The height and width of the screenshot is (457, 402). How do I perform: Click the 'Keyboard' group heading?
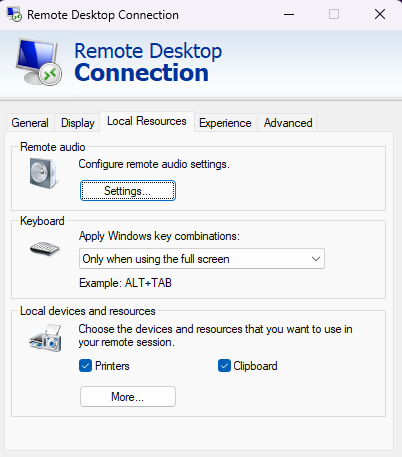(x=42, y=221)
